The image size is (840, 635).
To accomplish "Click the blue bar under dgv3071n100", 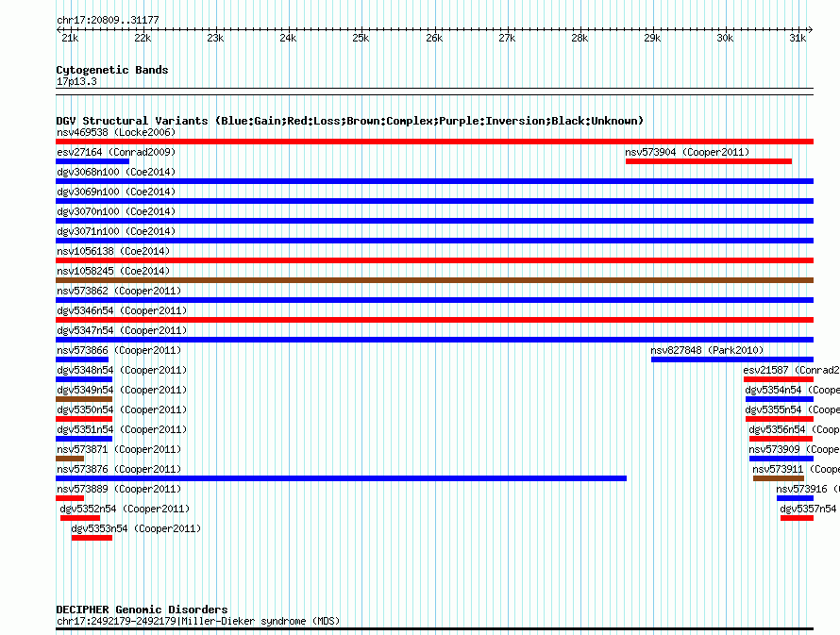I will [434, 241].
